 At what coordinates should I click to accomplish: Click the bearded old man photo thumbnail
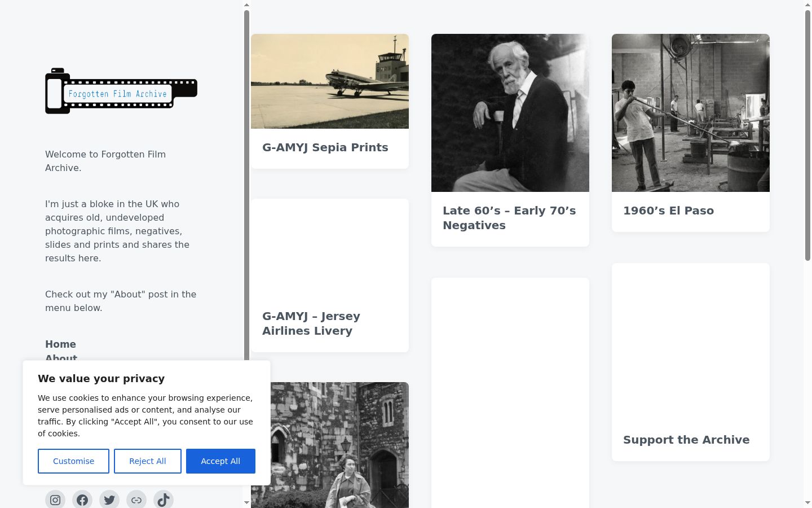click(x=510, y=113)
